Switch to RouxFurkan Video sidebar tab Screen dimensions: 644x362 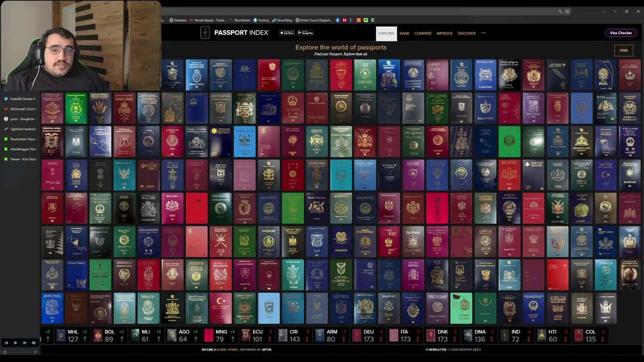pyautogui.click(x=20, y=139)
